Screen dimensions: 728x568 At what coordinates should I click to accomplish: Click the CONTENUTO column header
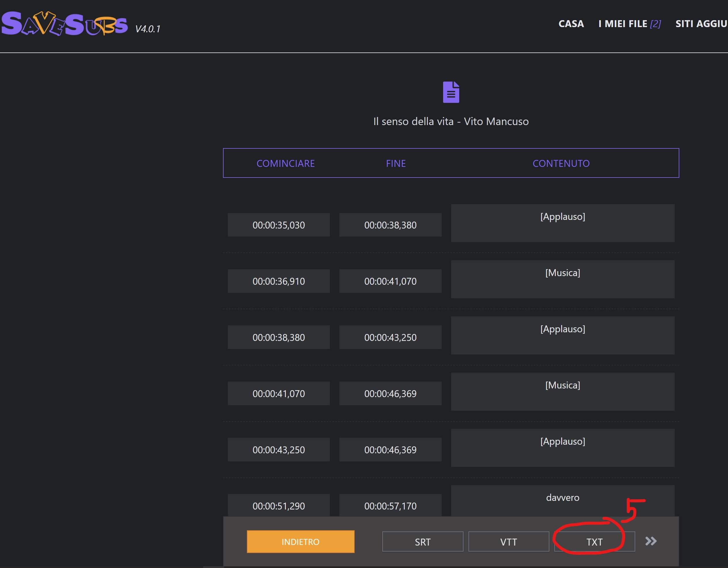(x=561, y=163)
